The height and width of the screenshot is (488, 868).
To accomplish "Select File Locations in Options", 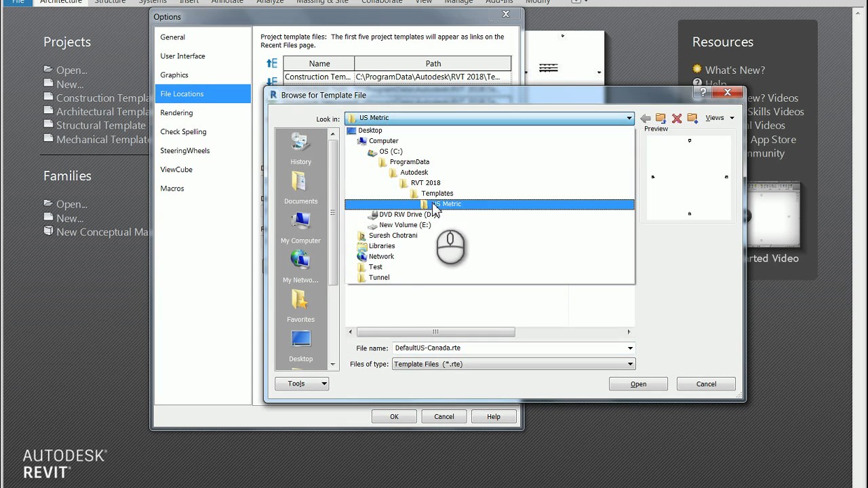I will pos(203,94).
